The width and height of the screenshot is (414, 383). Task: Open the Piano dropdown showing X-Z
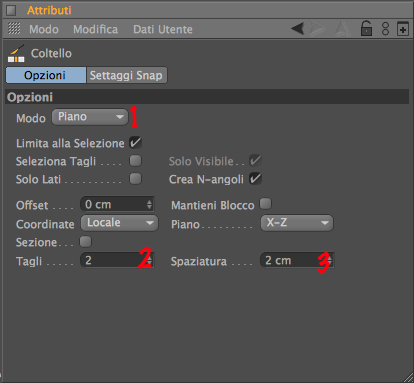point(297,223)
